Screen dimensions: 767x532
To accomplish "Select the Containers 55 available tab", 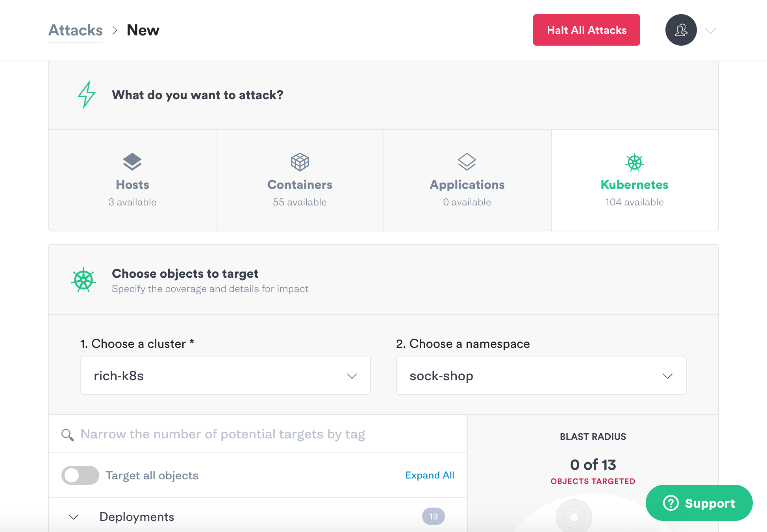I will coord(300,180).
